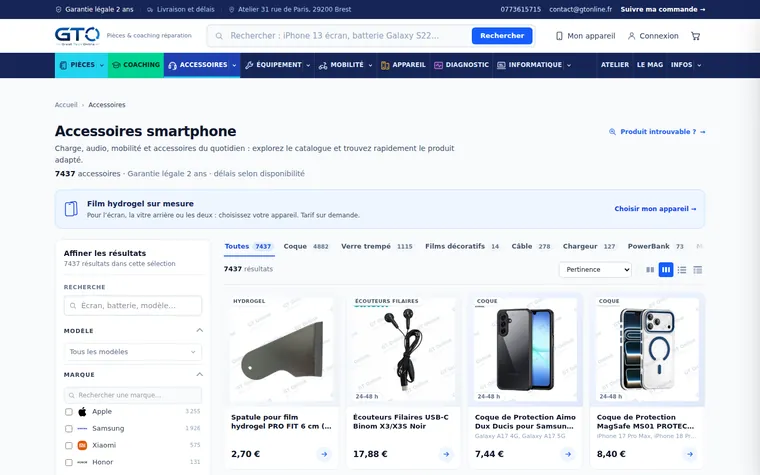Screen dimensions: 760x475
Task: Follow the Suivre ma commande link
Action: 663,9
